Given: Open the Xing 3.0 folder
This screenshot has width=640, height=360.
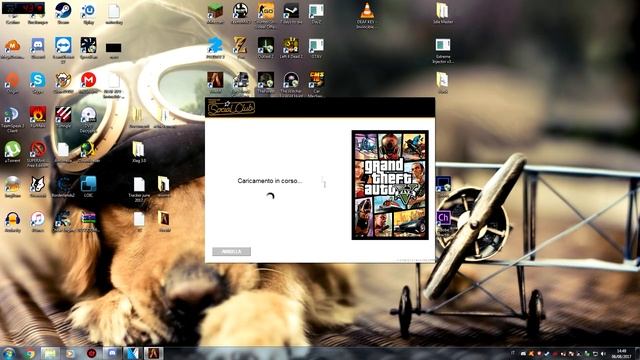Looking at the screenshot, I should click(138, 152).
